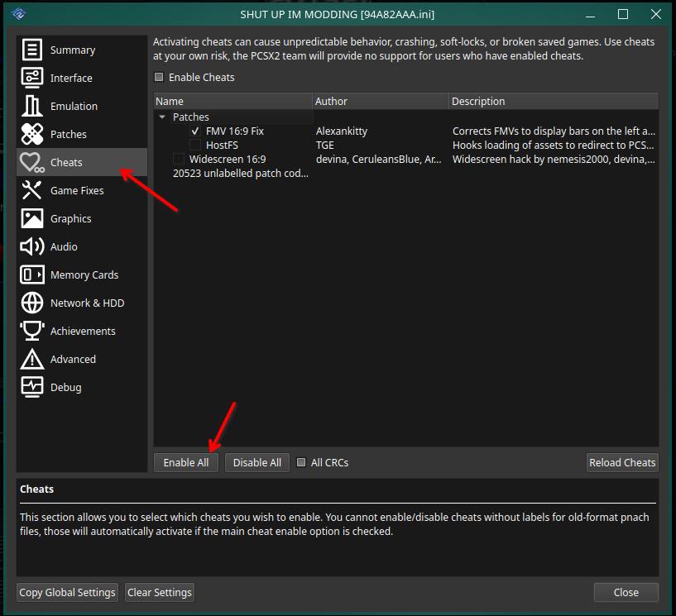Open the Audio speaker icon
676x616 pixels.
pyautogui.click(x=32, y=246)
